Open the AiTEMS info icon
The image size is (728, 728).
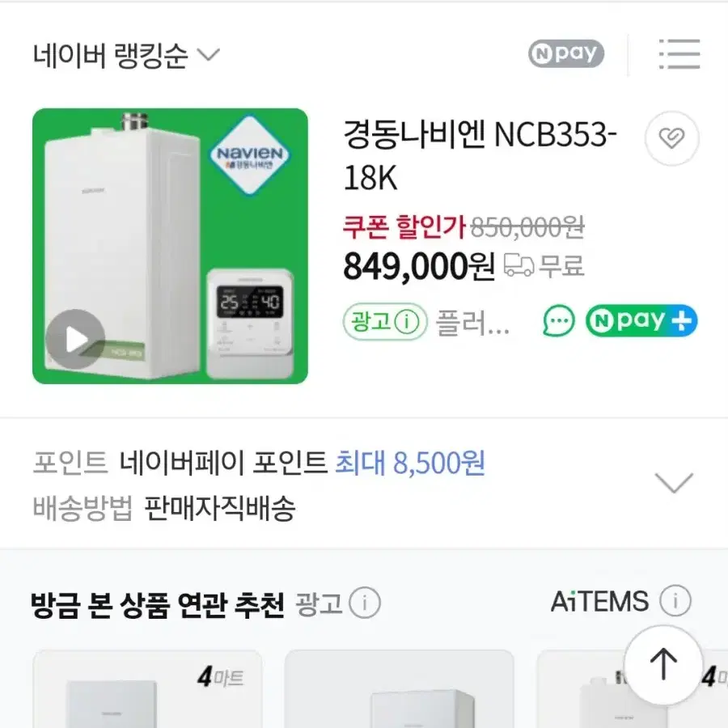[x=675, y=600]
